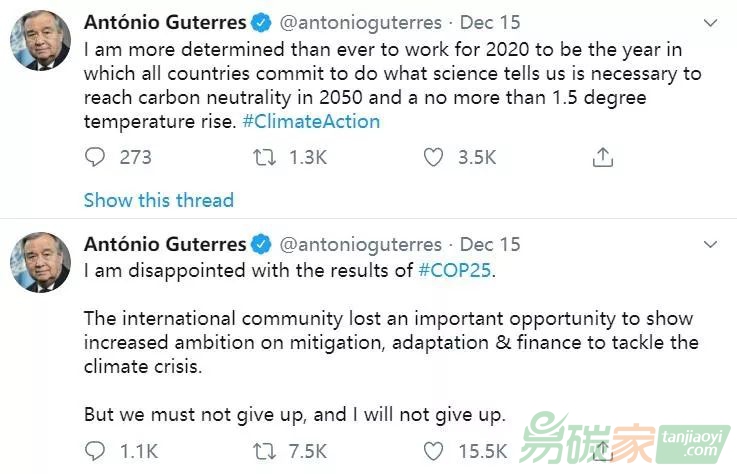Like the first tweet with 3.5K likes

pos(433,157)
